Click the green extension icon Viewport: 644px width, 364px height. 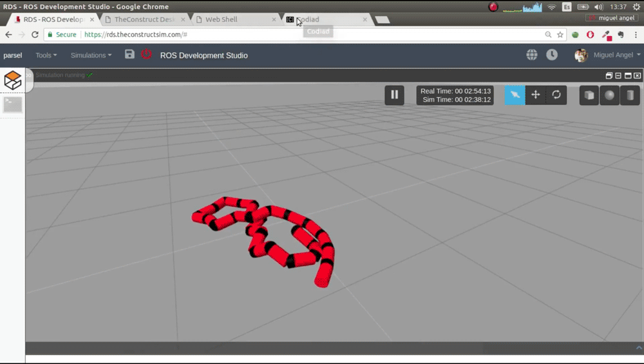coord(575,35)
